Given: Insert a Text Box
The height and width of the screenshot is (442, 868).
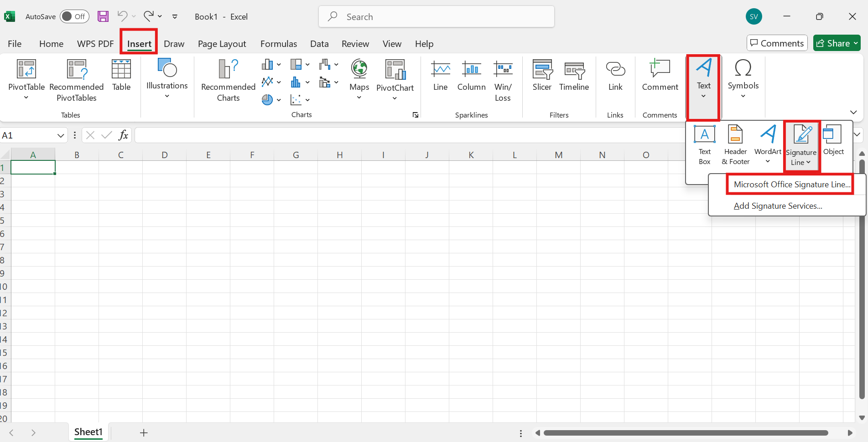Looking at the screenshot, I should tap(705, 145).
